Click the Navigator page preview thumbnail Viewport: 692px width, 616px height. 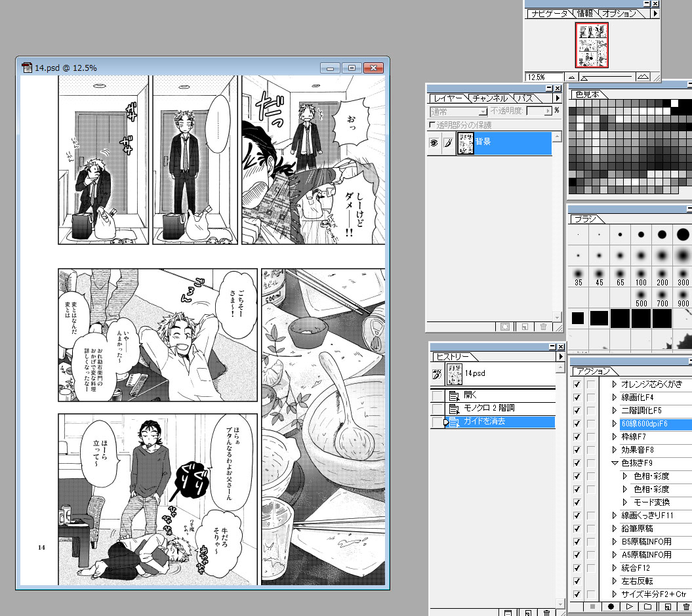tap(592, 45)
